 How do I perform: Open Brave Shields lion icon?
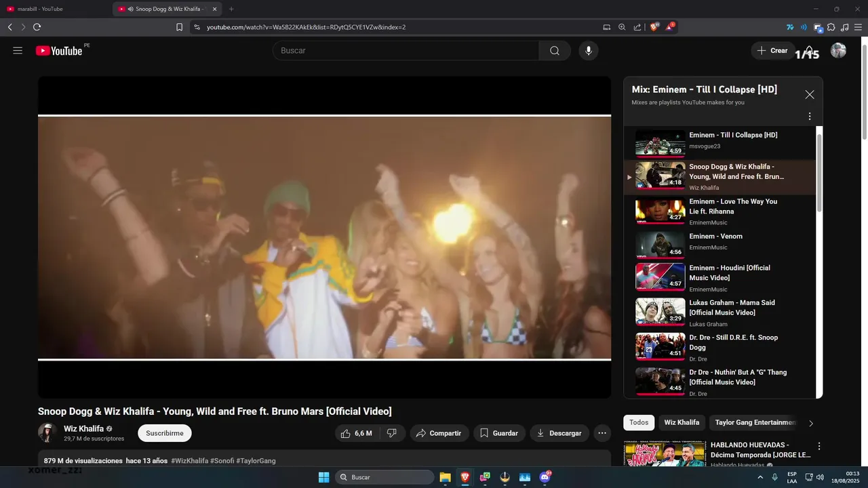coord(654,27)
